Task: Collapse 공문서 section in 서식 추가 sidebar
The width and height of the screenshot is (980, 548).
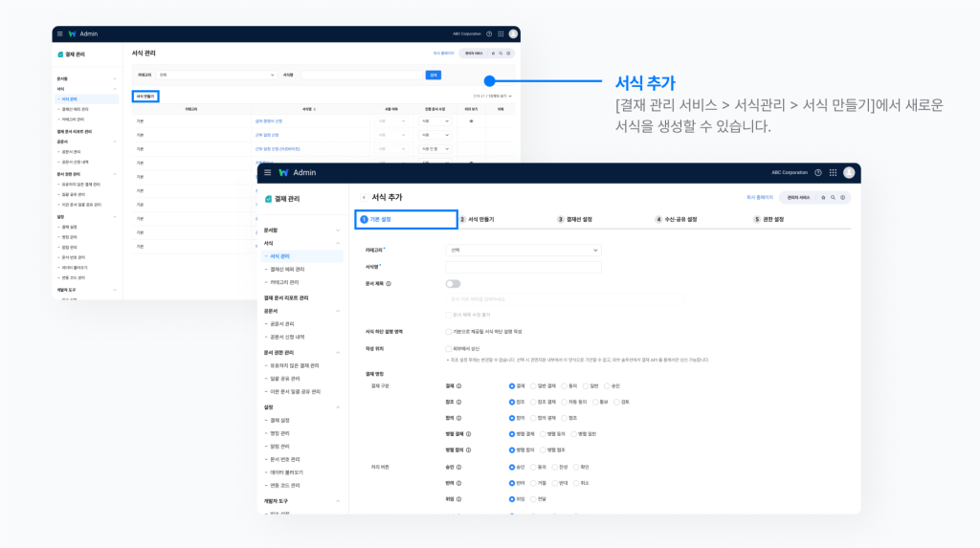Action: coord(337,311)
